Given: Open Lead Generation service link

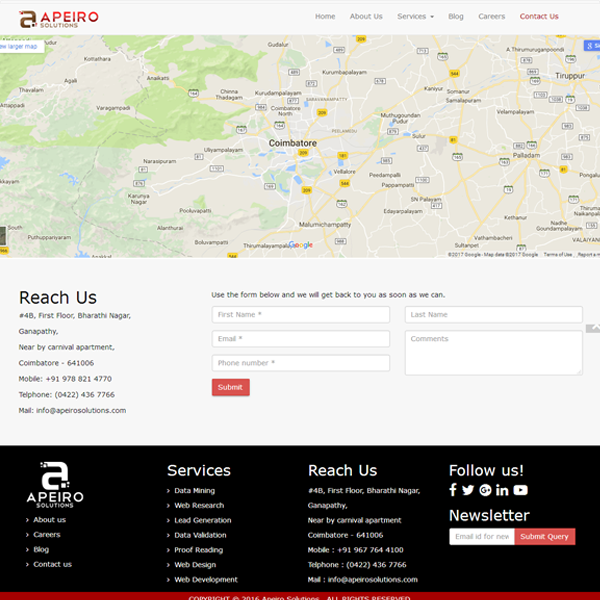Looking at the screenshot, I should (203, 520).
